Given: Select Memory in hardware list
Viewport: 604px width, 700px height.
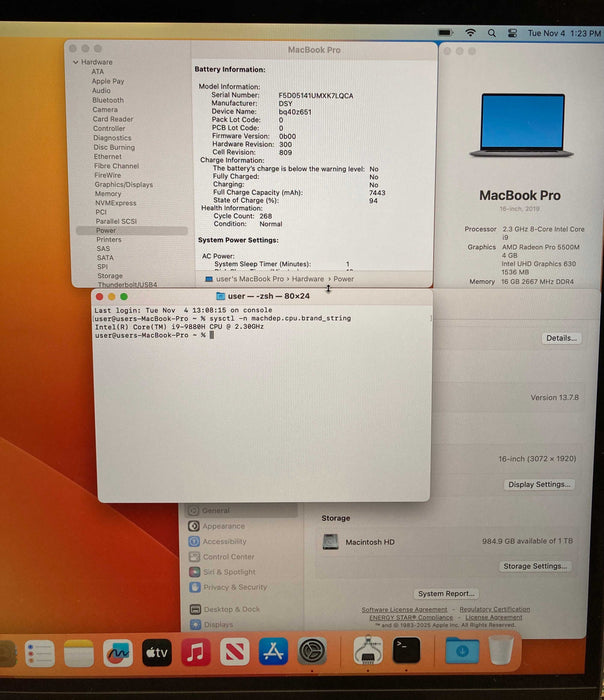Looking at the screenshot, I should pyautogui.click(x=108, y=194).
